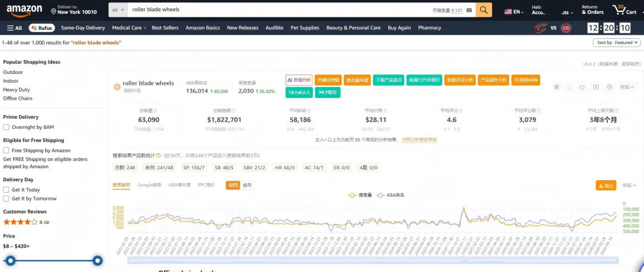Click the 导出 export button
Image resolution: width=644 pixels, height=272 pixels.
click(x=606, y=186)
